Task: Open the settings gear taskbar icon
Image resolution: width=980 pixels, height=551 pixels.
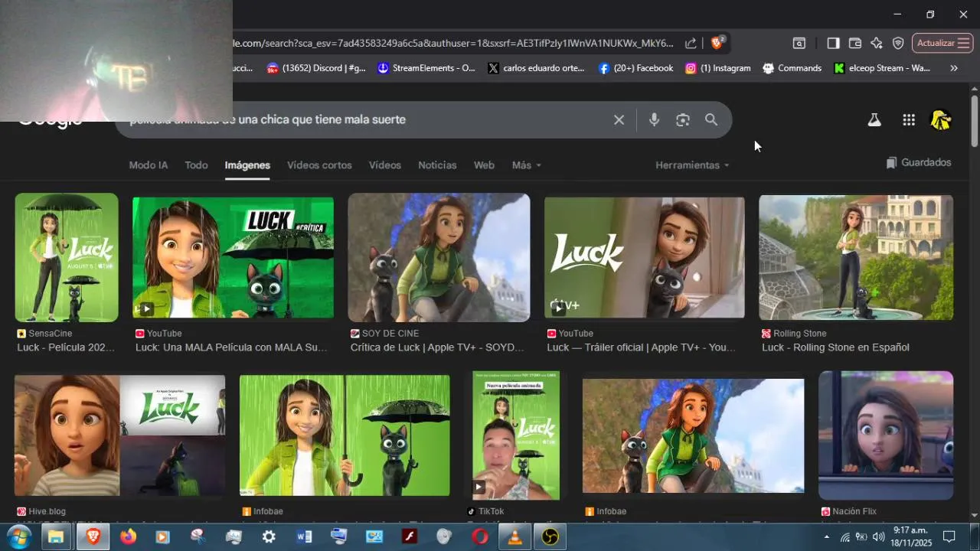Action: click(x=269, y=536)
